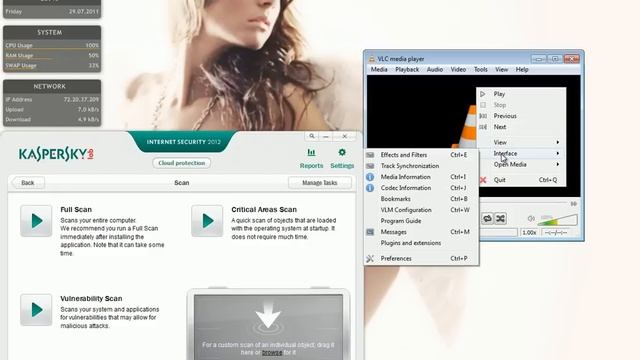Click the Previous track icon in context menu

click(483, 116)
